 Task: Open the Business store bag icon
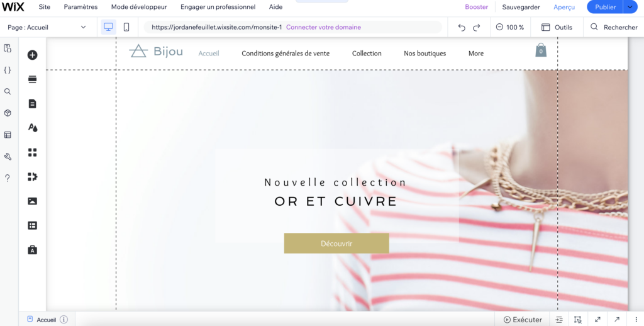coord(33,250)
